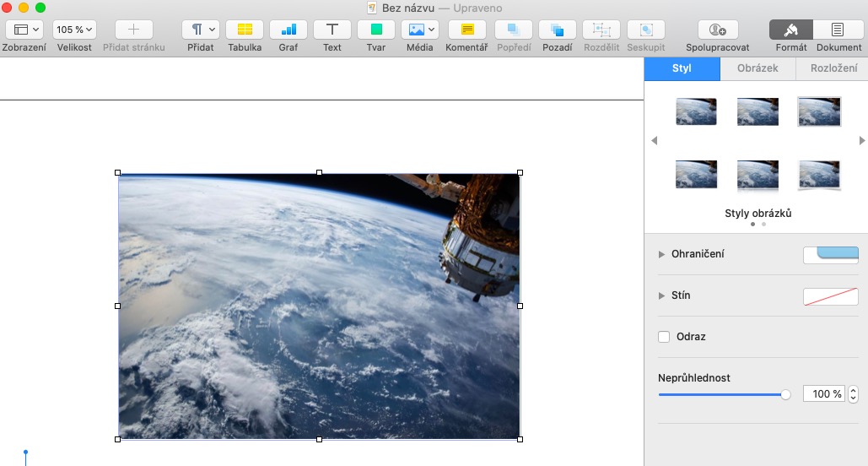The image size is (868, 466).
Task: Open Dokument settings panel icon
Action: click(838, 30)
